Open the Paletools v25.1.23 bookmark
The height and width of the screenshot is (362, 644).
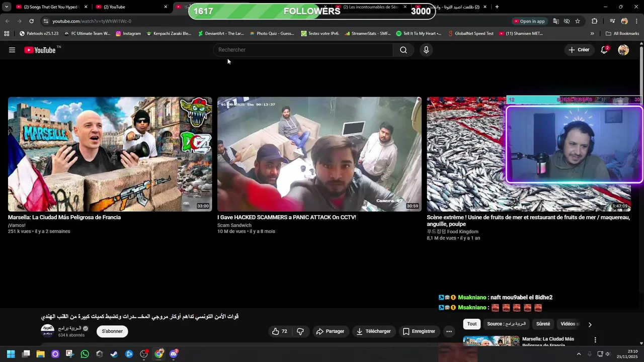(x=39, y=34)
